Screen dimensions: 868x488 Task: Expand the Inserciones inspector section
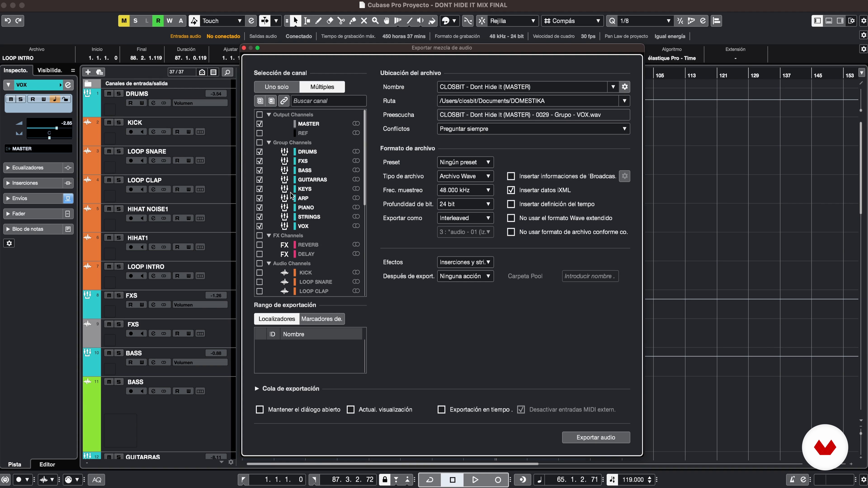point(33,183)
